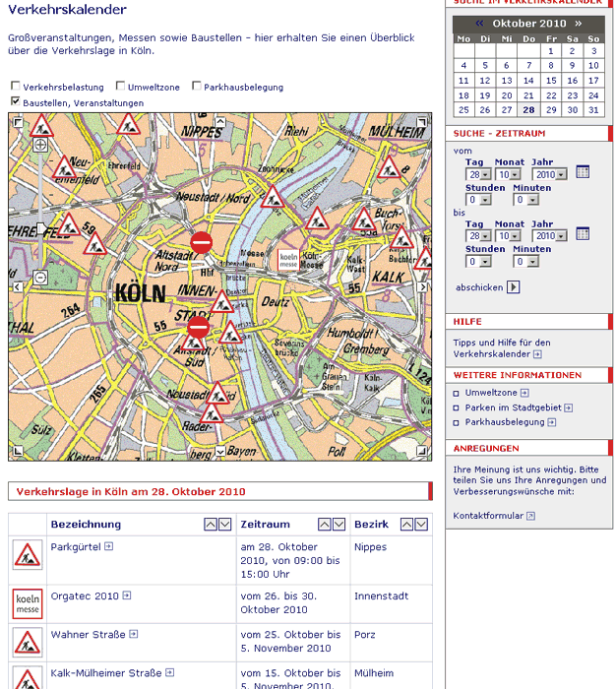Click construction sign near Zoobrücke on map
Viewport: 616px width, 689px height.
point(273,197)
